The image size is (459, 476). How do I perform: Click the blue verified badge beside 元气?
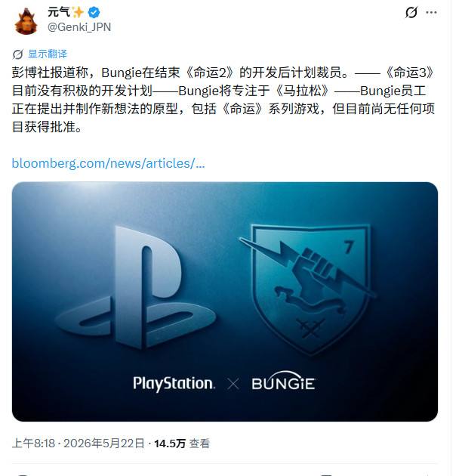(x=94, y=12)
